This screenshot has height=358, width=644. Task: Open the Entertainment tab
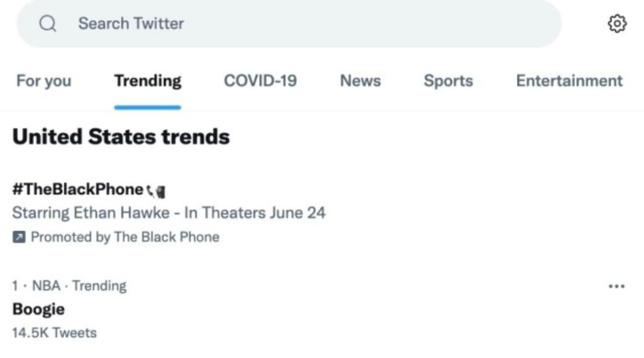pyautogui.click(x=569, y=81)
